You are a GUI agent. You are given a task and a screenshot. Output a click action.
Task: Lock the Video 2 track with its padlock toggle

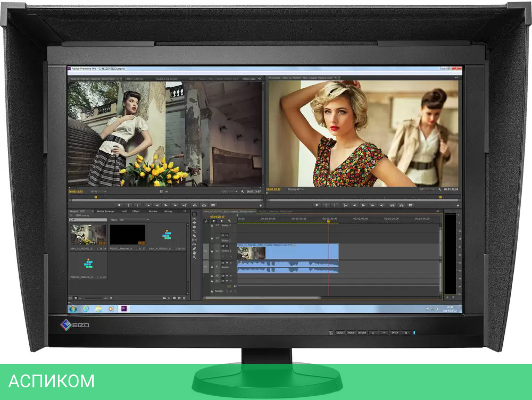point(212,238)
